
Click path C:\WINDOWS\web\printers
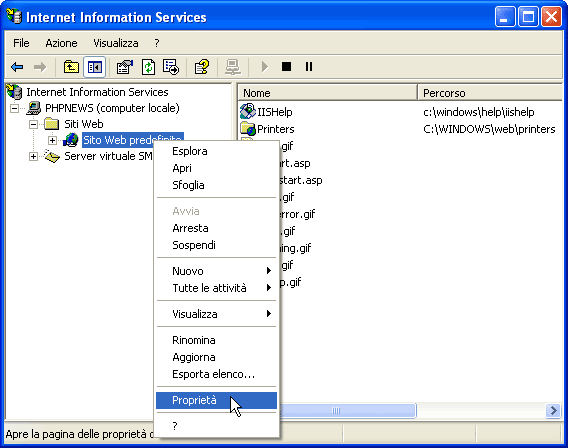[x=489, y=129]
